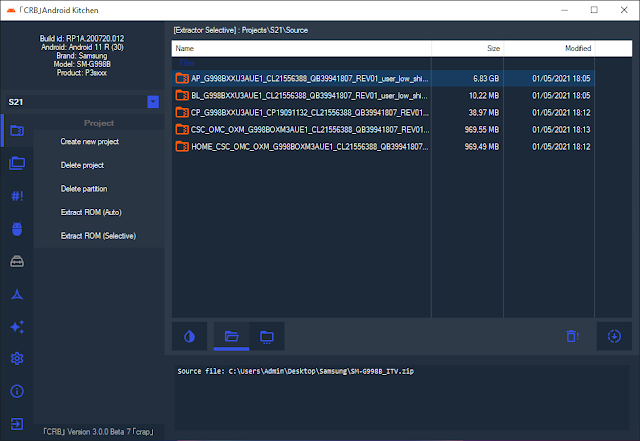The image size is (640, 441).
Task: Open the settings gear sidebar icon
Action: pyautogui.click(x=17, y=359)
